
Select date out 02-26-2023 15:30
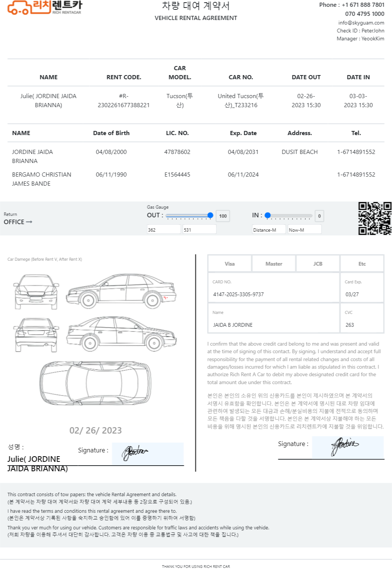(306, 101)
